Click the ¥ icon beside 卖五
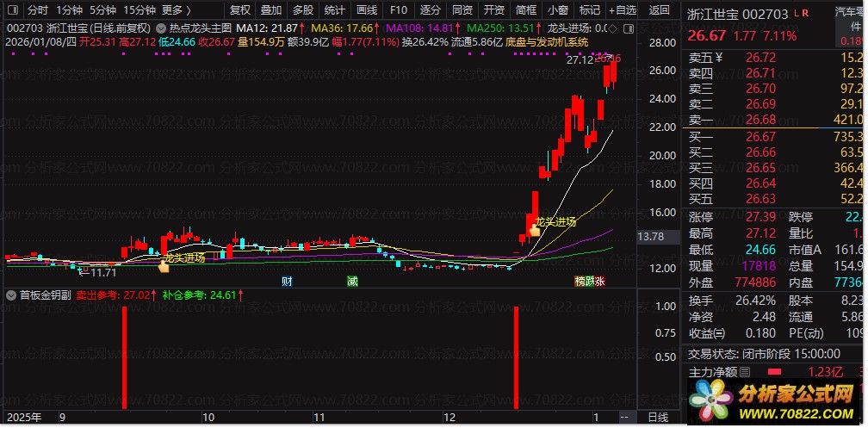 (x=719, y=57)
